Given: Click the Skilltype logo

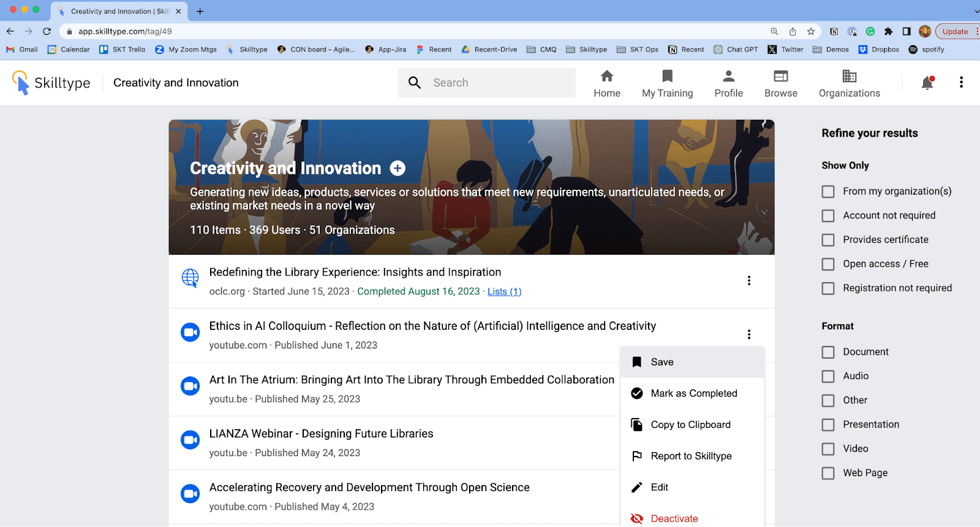Looking at the screenshot, I should pos(51,83).
